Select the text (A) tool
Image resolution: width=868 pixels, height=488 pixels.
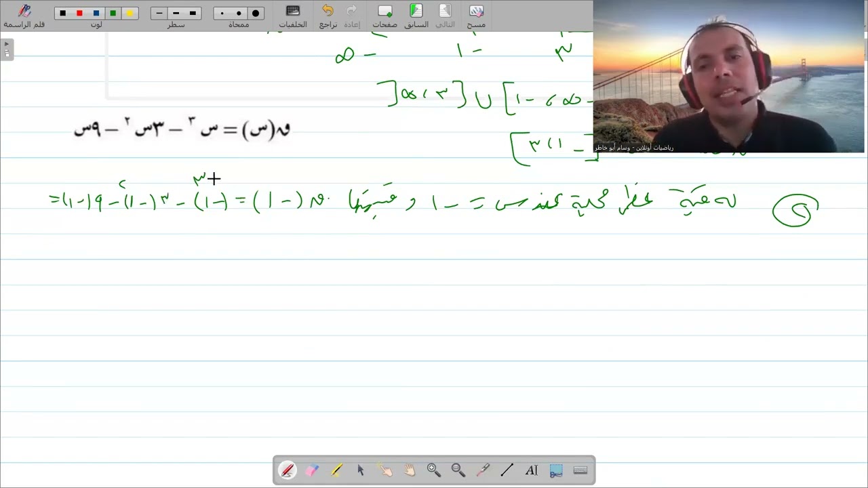coord(532,470)
